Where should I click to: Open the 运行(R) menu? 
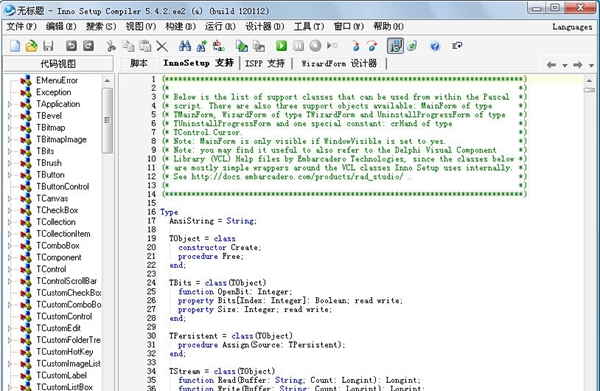tap(220, 26)
